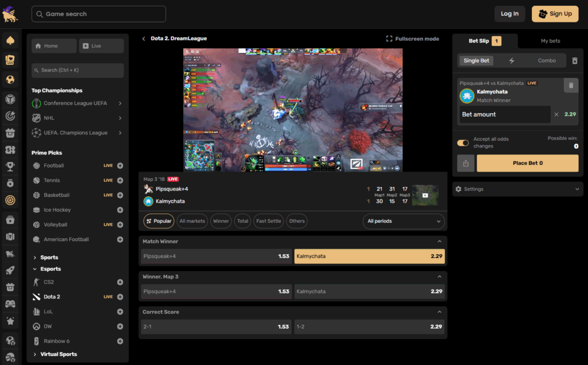Image resolution: width=588 pixels, height=365 pixels.
Task: Click the spade casino icon in left rail
Action: pyautogui.click(x=10, y=41)
